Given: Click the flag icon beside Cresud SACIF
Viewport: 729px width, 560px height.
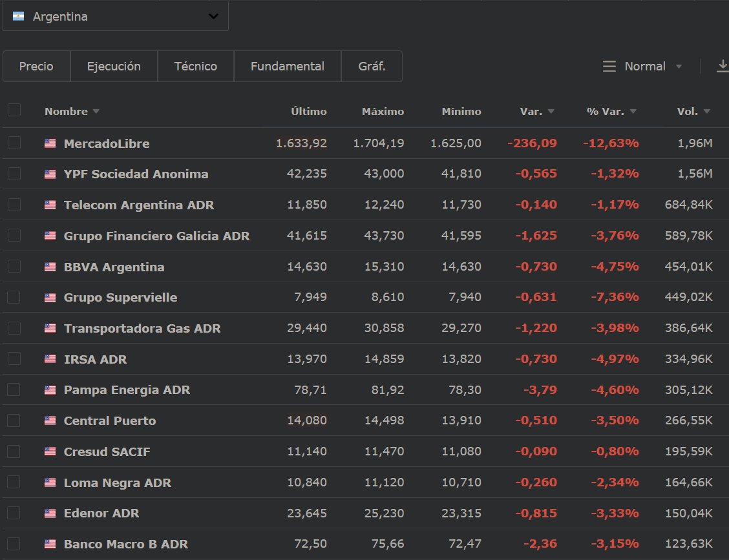Looking at the screenshot, I should 50,451.
